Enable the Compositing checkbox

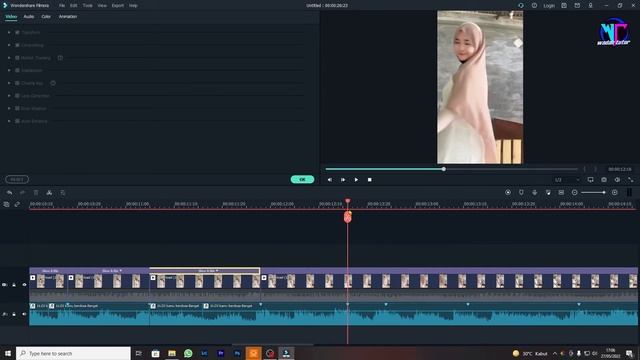coord(17,45)
